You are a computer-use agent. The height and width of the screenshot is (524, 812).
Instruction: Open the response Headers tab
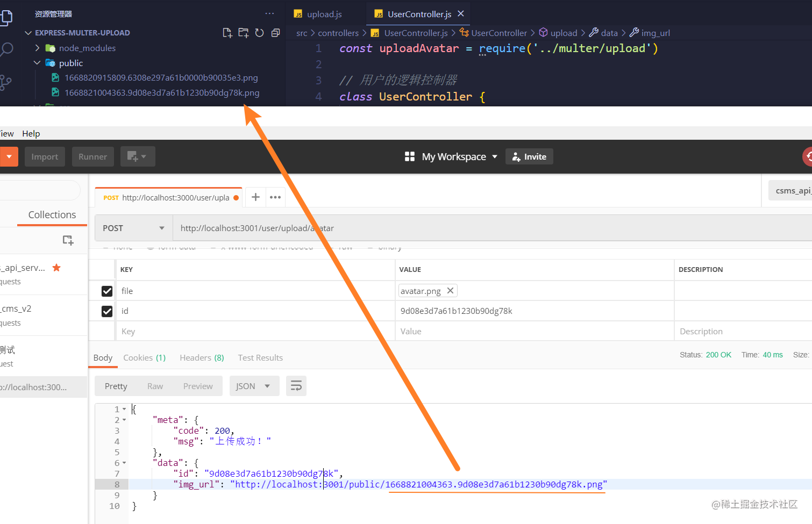[x=202, y=358]
